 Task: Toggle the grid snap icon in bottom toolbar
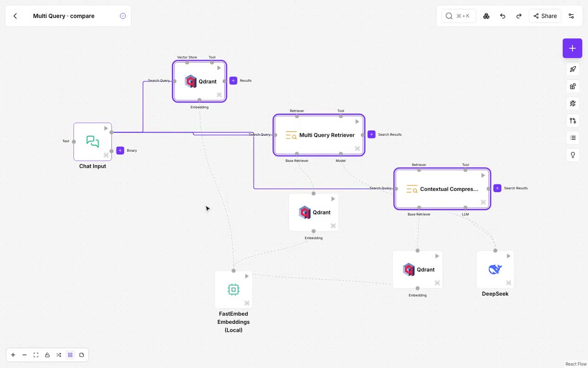point(70,355)
